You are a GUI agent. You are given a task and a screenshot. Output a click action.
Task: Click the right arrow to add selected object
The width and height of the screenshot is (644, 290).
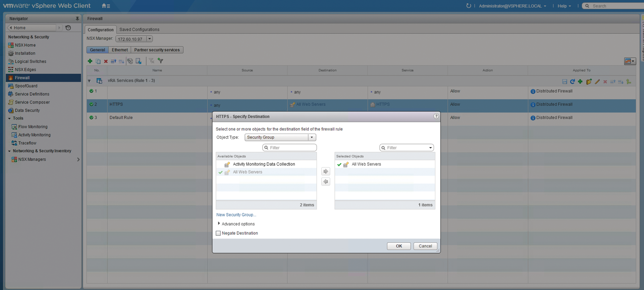tap(325, 171)
